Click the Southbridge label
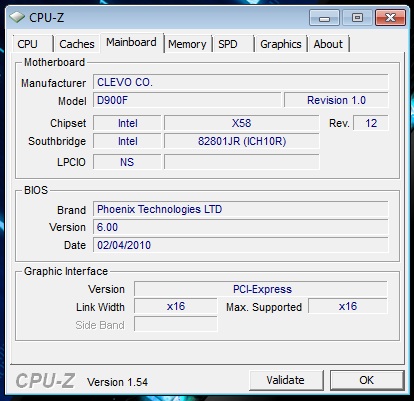 (x=57, y=141)
